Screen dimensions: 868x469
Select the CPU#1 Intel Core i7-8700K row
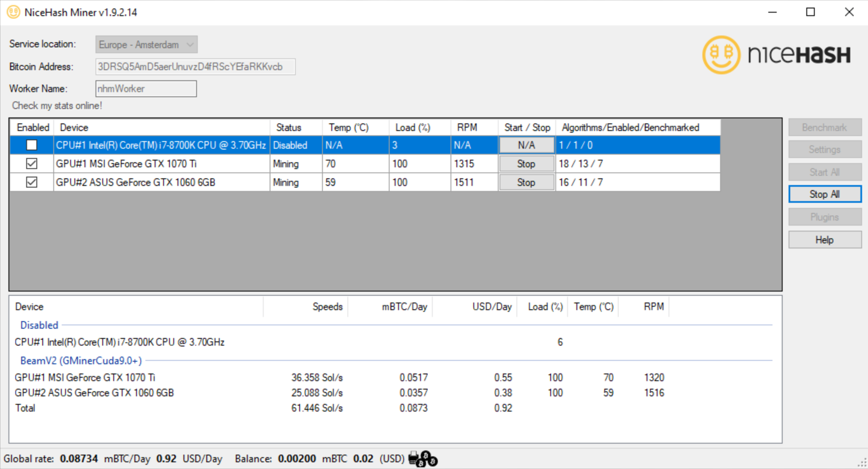pyautogui.click(x=365, y=145)
